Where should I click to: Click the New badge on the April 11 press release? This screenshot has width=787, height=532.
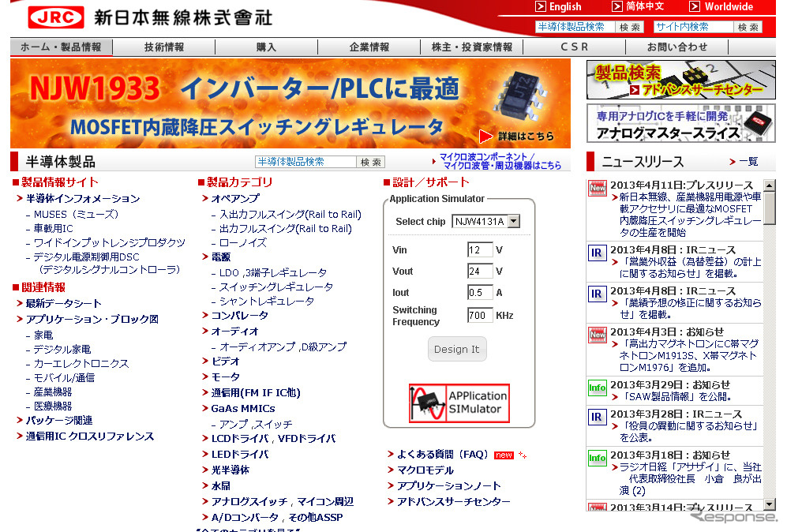point(597,189)
